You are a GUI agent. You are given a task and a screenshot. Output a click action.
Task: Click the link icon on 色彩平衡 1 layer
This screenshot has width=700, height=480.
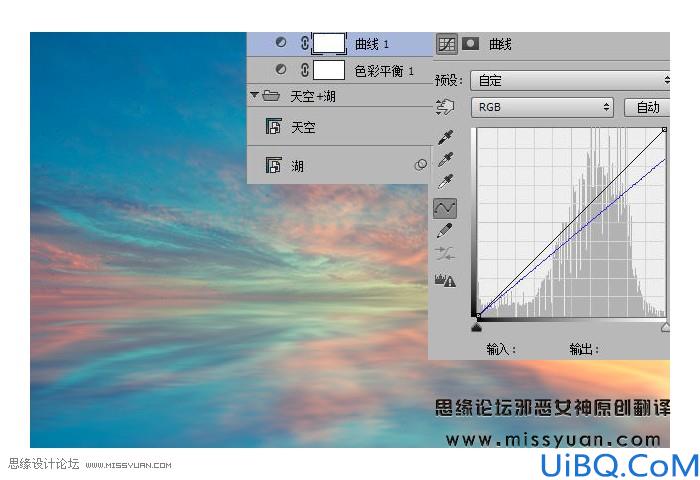(304, 70)
